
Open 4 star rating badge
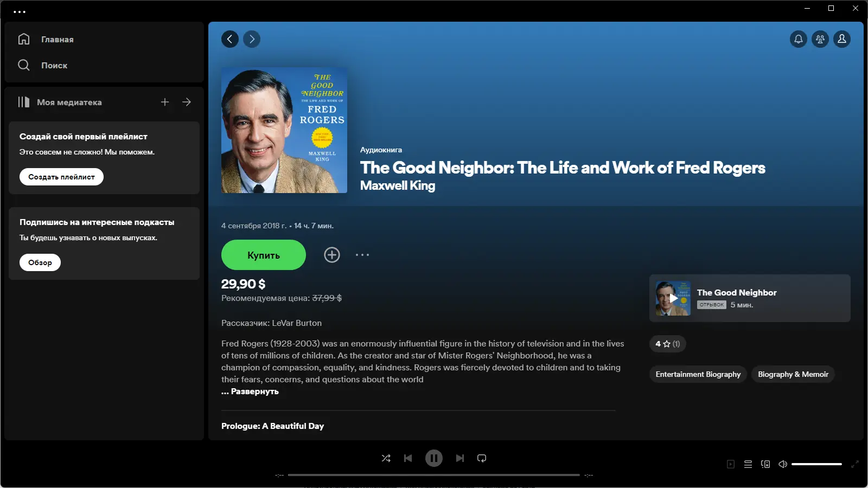668,344
